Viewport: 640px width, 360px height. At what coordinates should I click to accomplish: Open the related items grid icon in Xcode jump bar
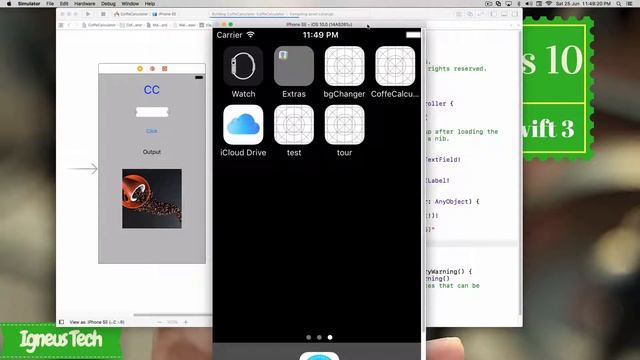point(61,25)
